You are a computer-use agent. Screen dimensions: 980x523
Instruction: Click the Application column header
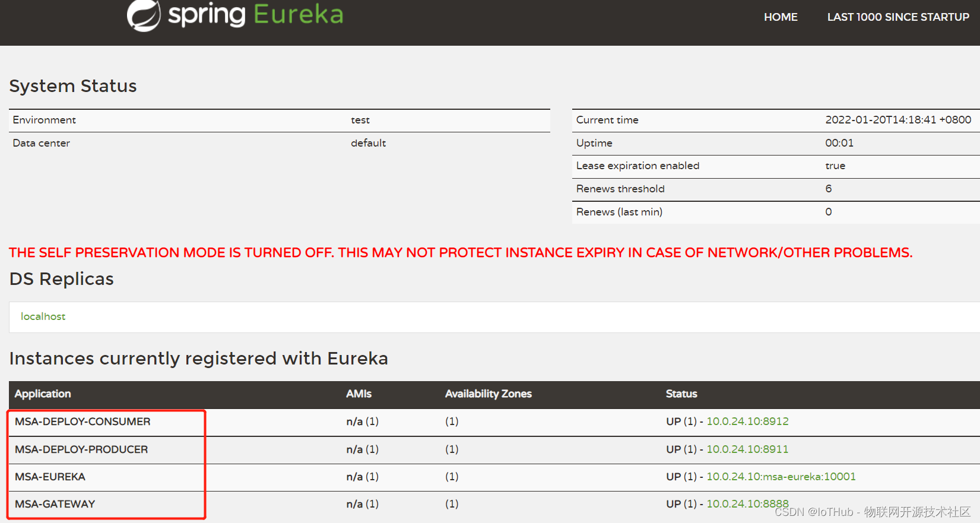[43, 394]
